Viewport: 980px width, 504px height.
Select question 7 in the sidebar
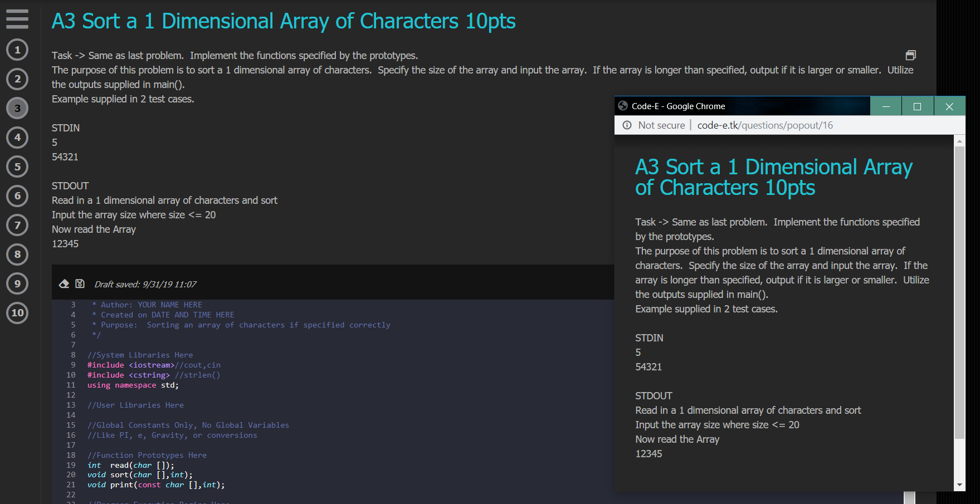pos(17,225)
